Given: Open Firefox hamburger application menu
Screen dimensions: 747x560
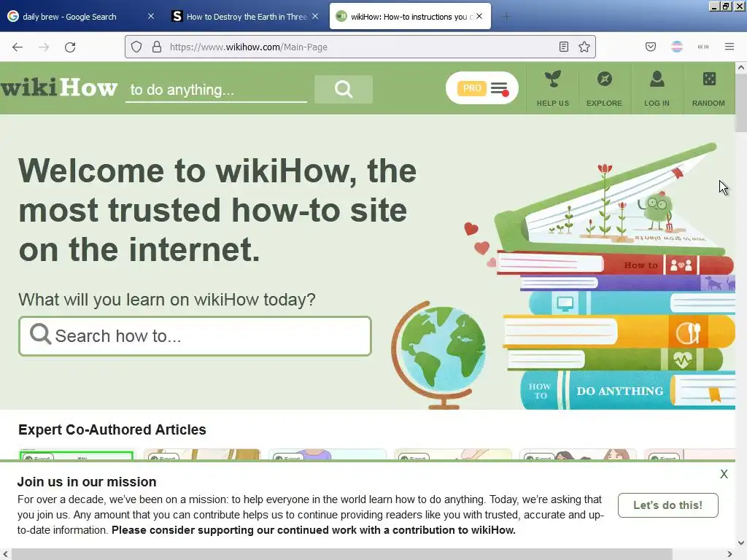Looking at the screenshot, I should pyautogui.click(x=729, y=47).
